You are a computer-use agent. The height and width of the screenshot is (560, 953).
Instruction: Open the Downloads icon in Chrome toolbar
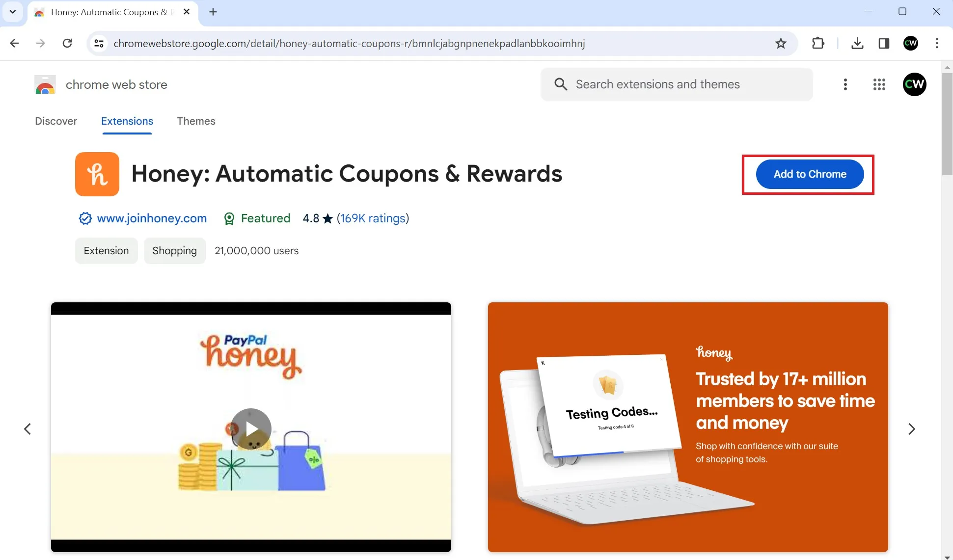tap(857, 43)
